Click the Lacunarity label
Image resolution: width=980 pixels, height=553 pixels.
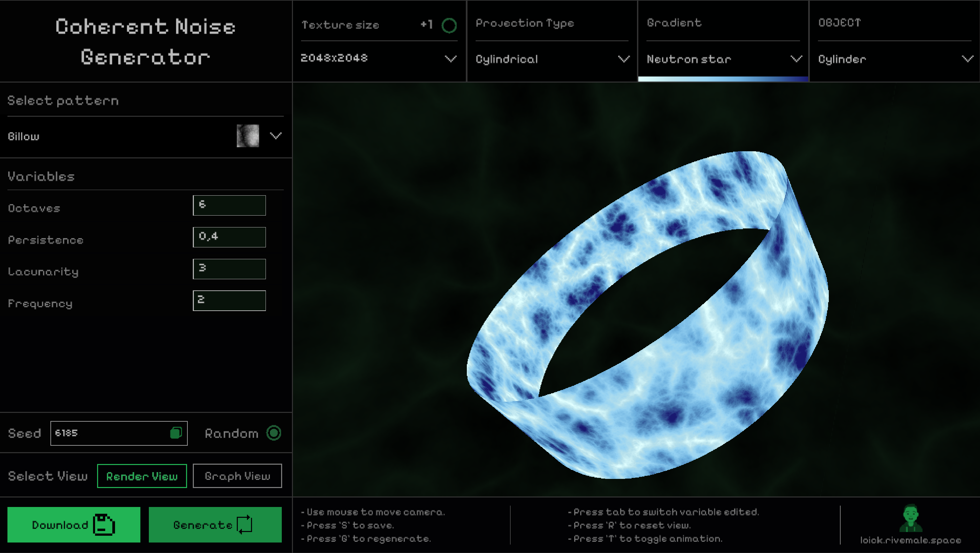click(x=43, y=272)
